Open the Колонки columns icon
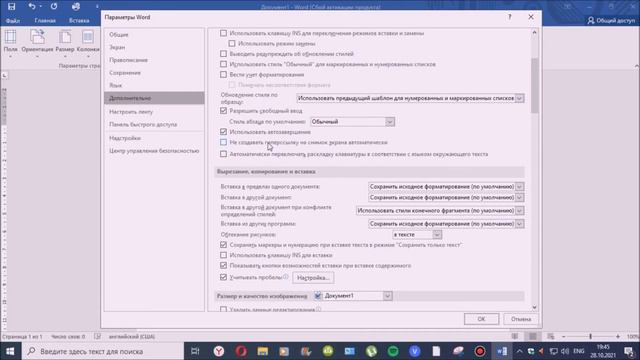 (x=88, y=37)
